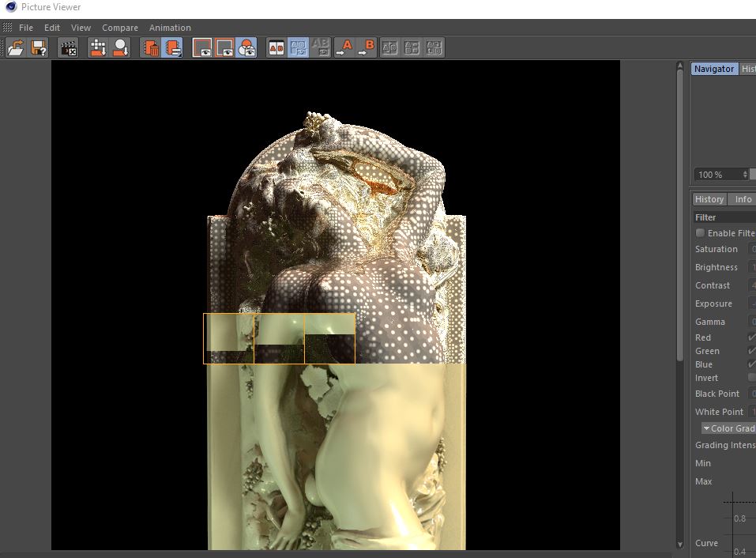Click the Grading Intens label

click(725, 445)
